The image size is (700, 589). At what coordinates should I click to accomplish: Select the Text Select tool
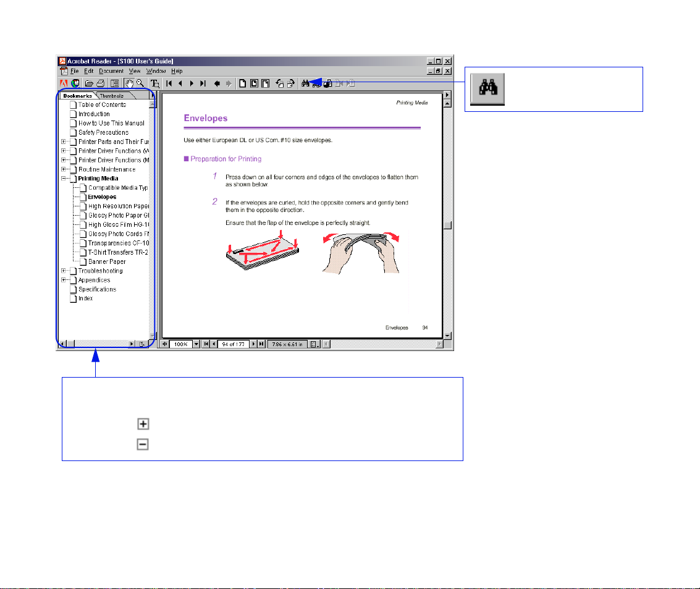click(154, 83)
